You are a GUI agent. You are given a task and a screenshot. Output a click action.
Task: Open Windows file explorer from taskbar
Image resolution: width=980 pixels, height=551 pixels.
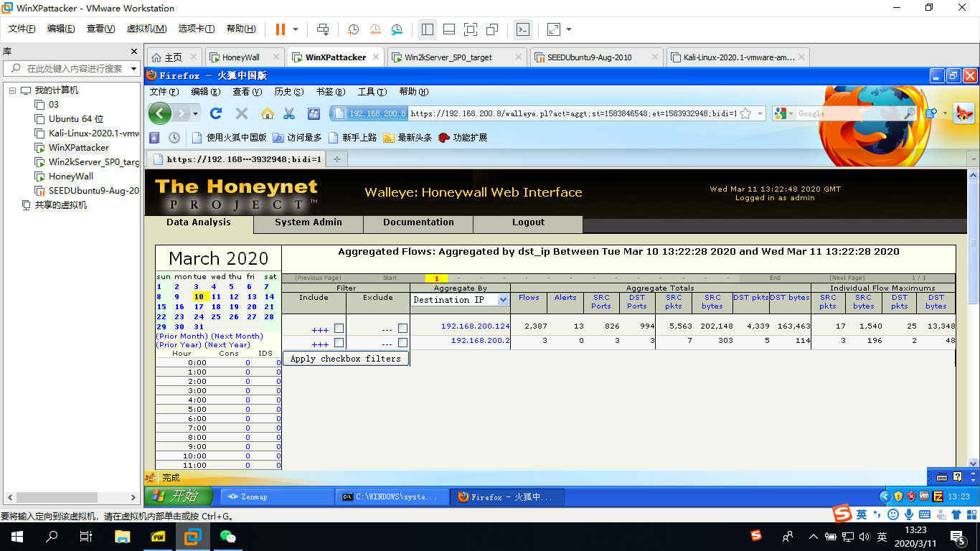pos(123,537)
